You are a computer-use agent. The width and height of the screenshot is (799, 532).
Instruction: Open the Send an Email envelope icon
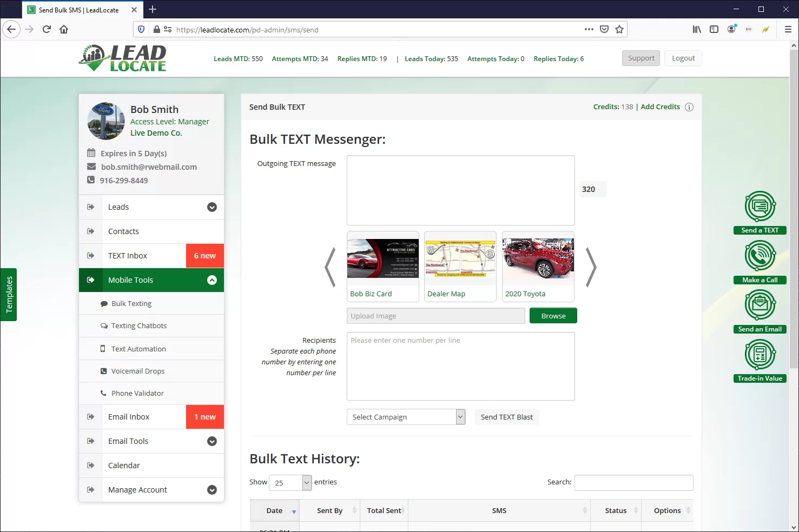tap(760, 305)
